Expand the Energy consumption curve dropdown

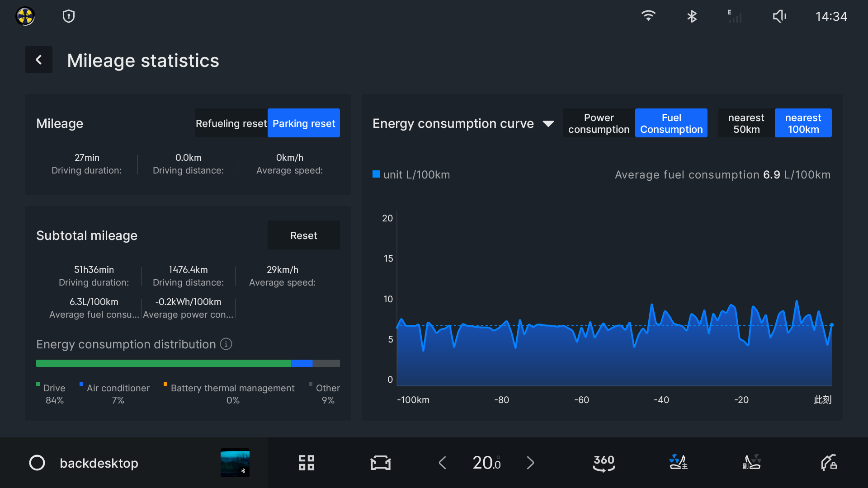[x=548, y=123]
